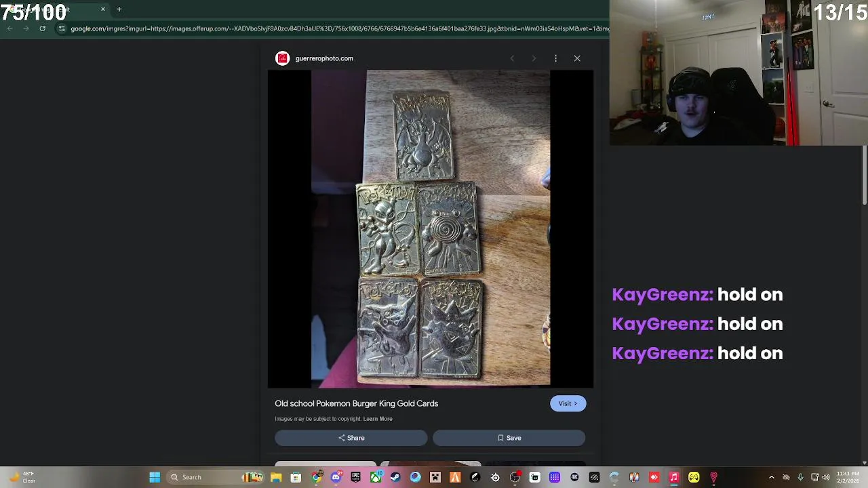
Task: Open volume control in system tray
Action: pyautogui.click(x=825, y=477)
